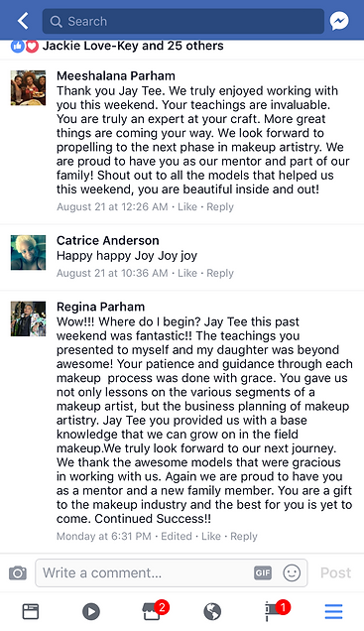
Task: Tap the Post button
Action: (335, 572)
